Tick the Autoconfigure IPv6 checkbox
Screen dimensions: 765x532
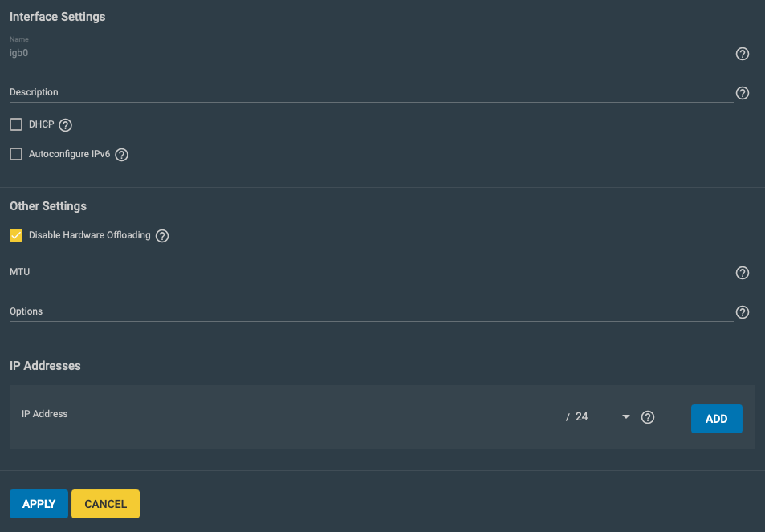point(16,154)
